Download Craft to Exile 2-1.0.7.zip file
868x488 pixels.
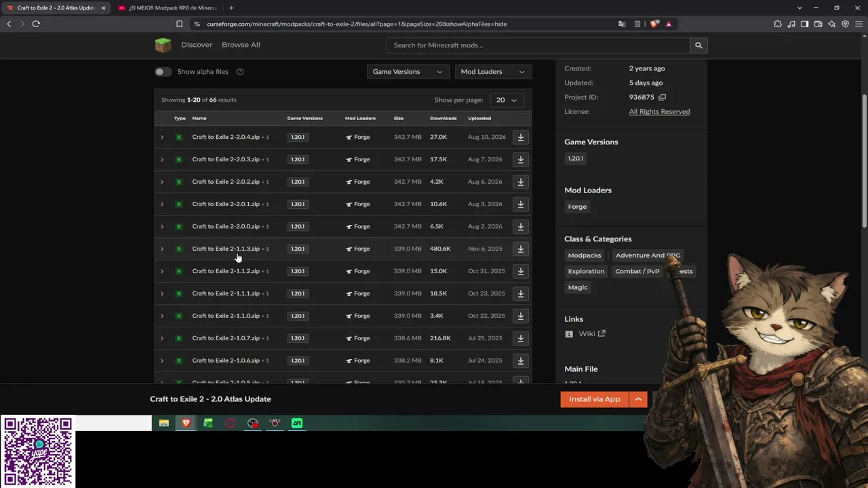tap(521, 338)
